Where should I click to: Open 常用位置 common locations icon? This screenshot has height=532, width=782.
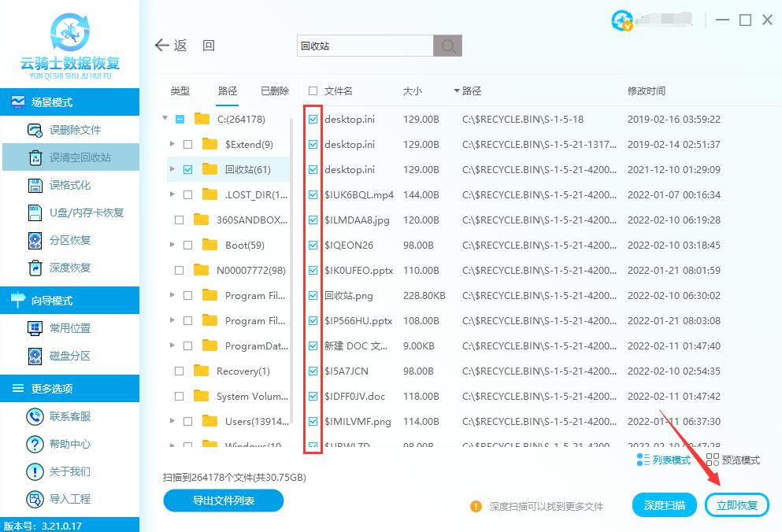pos(35,329)
